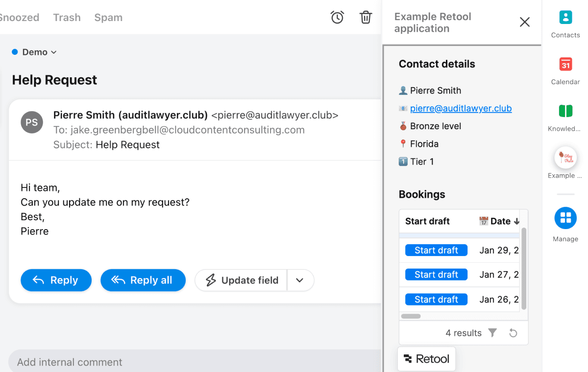Reply to Pierre Smith's email

pos(56,280)
